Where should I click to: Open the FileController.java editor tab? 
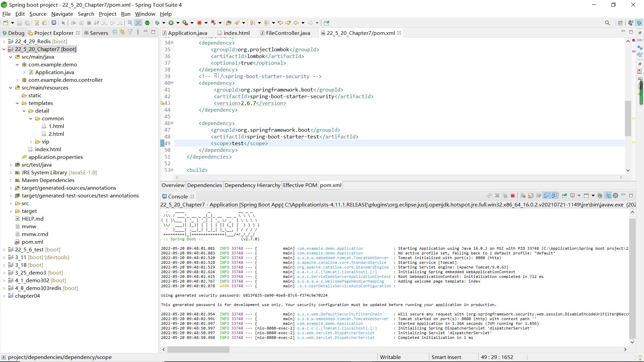(x=288, y=33)
